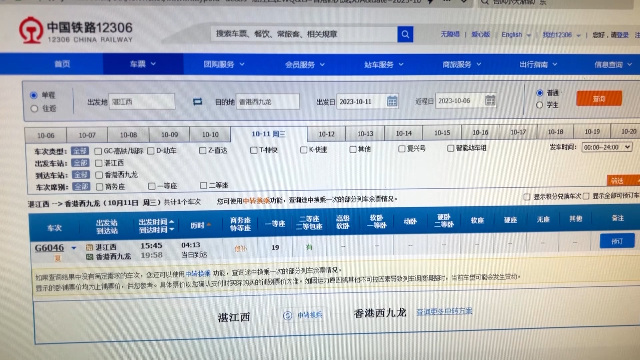Click the blue search magnifier button
640x360 pixels.
(x=405, y=34)
